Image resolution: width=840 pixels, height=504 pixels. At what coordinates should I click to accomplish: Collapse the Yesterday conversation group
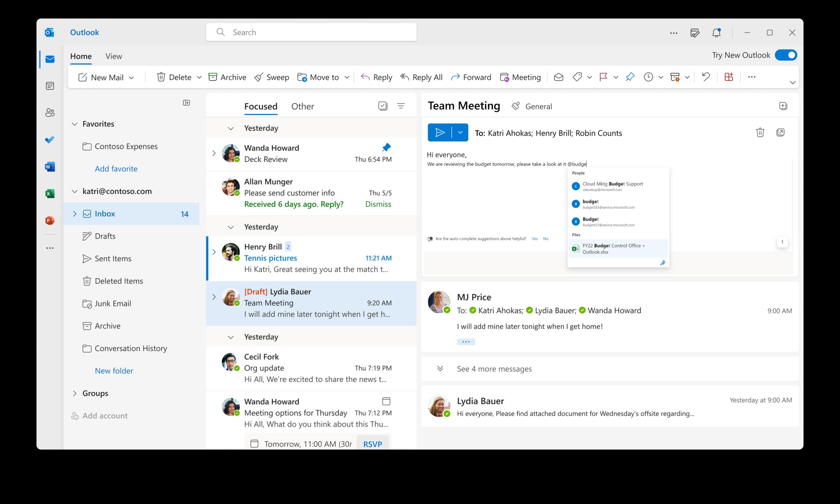(232, 128)
